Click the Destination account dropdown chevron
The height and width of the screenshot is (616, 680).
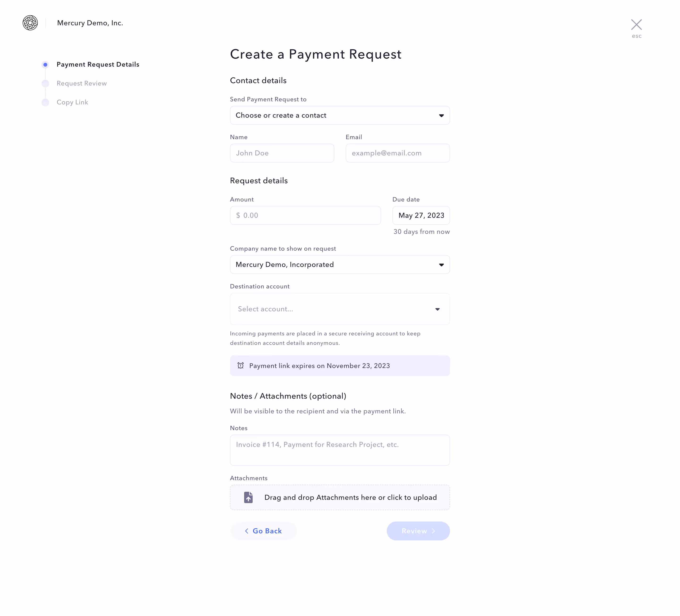point(438,309)
